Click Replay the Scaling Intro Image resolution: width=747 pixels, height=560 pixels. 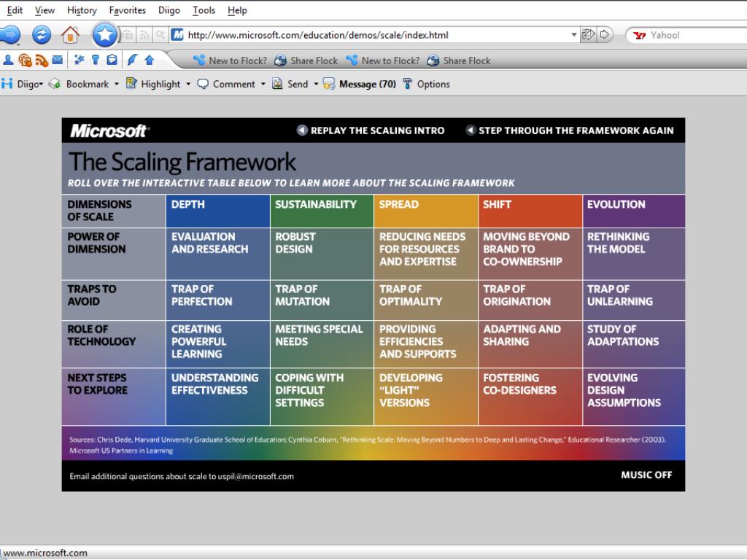[x=371, y=131]
